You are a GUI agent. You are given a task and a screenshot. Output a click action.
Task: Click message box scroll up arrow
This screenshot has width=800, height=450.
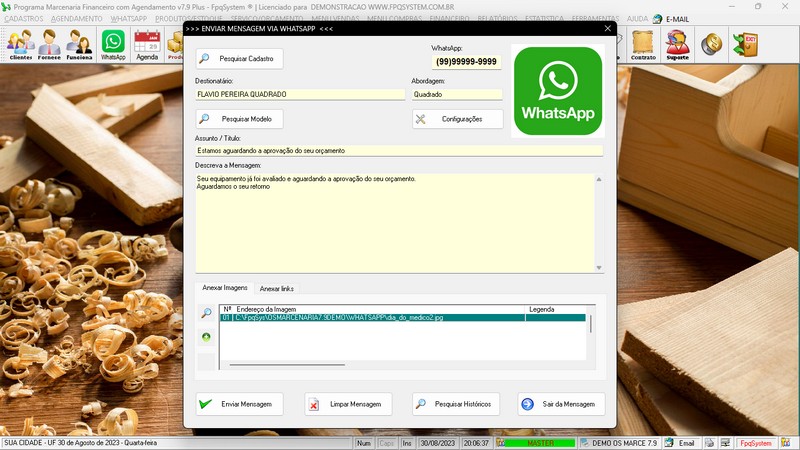coord(599,179)
